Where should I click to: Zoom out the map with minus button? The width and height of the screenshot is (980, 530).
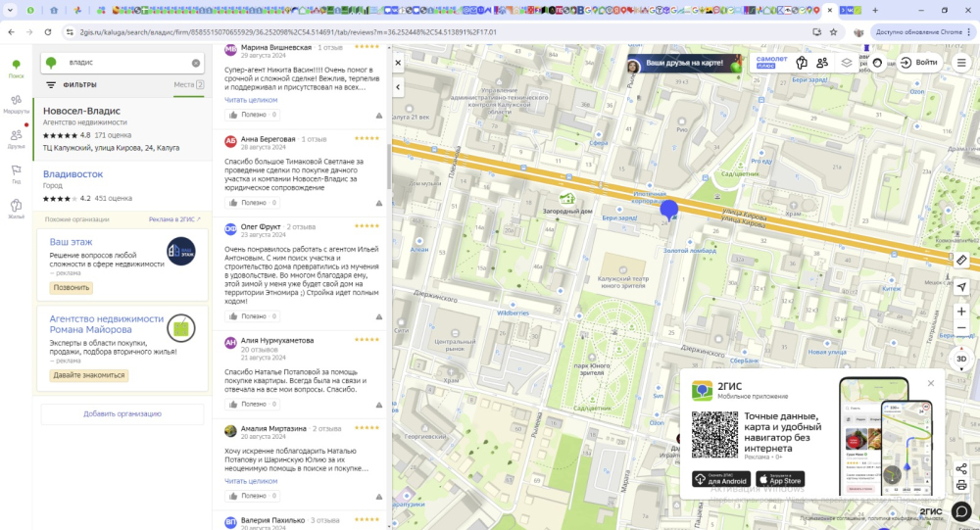coord(961,328)
